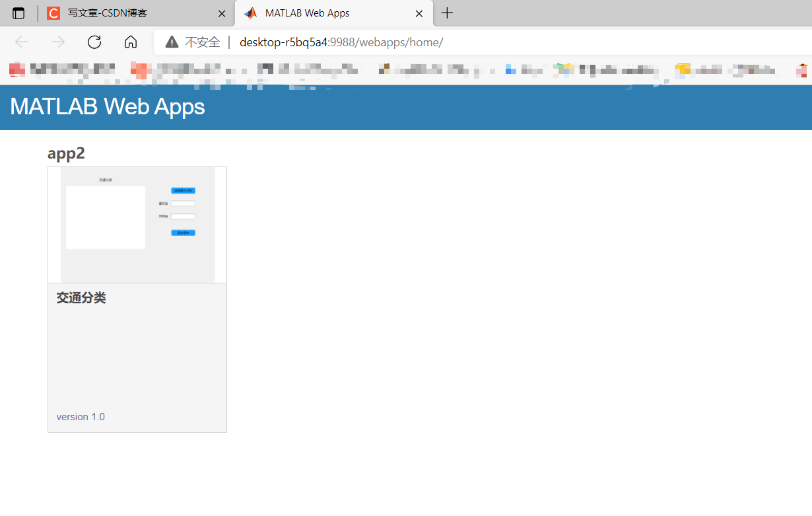Screen dimensions: 812x516
Task: Click the MATLAB Web Apps header title
Action: pos(108,107)
